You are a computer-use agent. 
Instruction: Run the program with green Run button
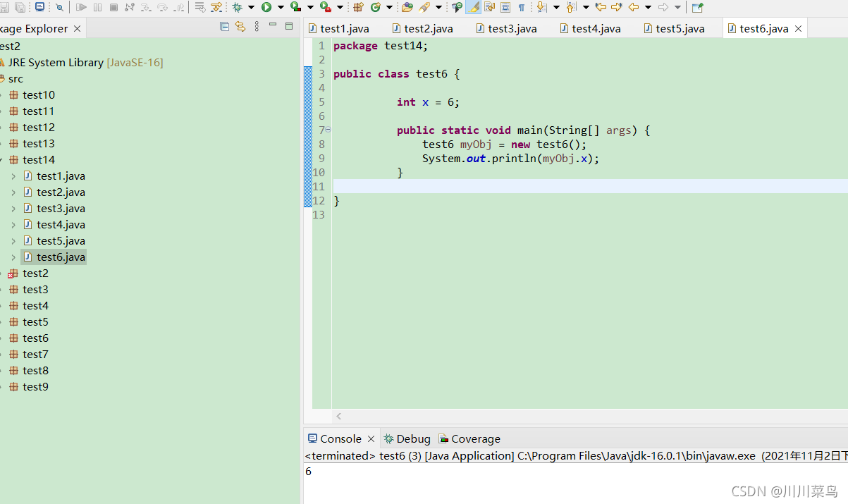coord(266,7)
